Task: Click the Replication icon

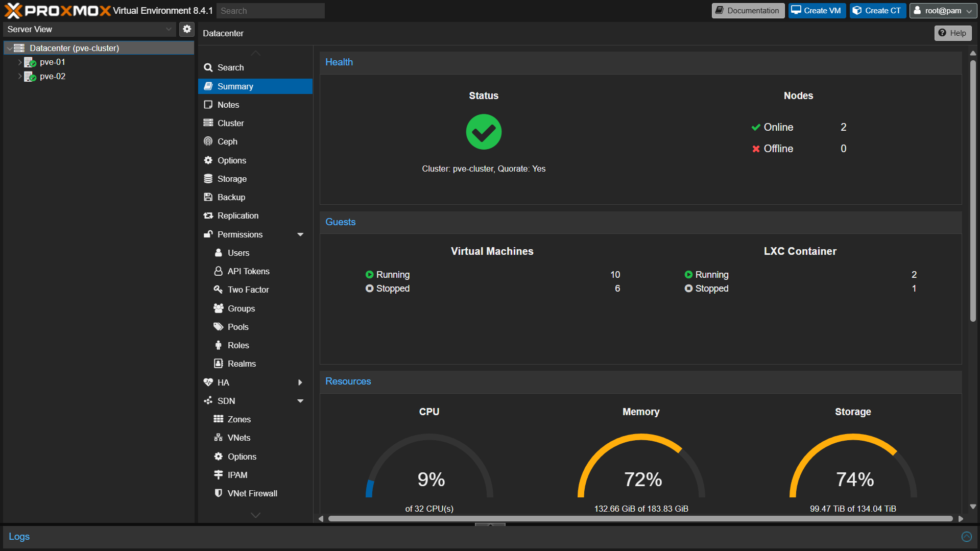Action: [x=208, y=215]
